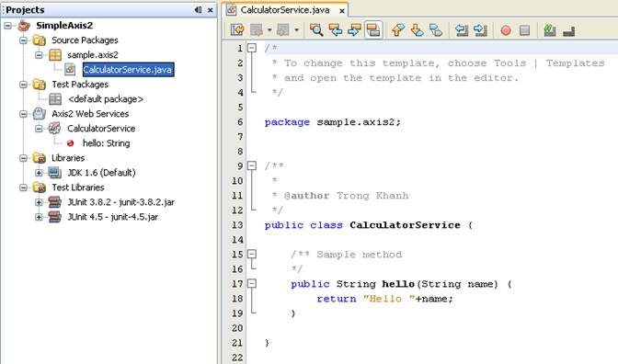Click the Uncomment lines icon
This screenshot has height=364, width=618.
tap(568, 30)
